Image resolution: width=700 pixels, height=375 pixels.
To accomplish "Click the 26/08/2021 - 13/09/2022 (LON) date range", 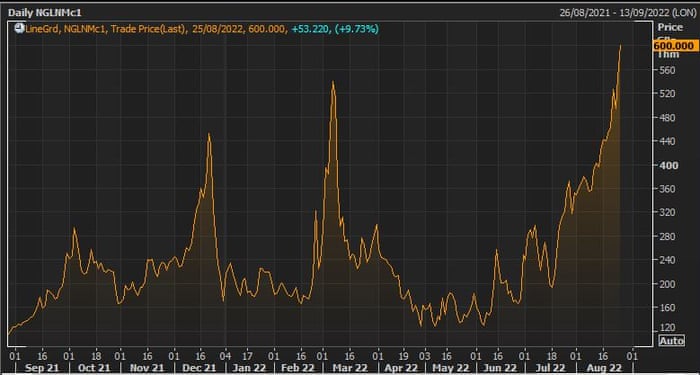I will pyautogui.click(x=627, y=12).
